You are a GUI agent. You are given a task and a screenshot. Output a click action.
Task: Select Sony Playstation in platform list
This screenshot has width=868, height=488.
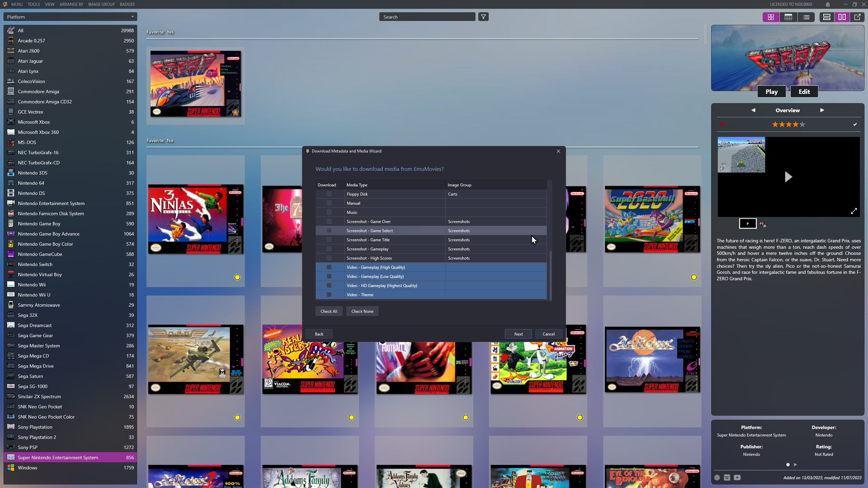pyautogui.click(x=70, y=427)
